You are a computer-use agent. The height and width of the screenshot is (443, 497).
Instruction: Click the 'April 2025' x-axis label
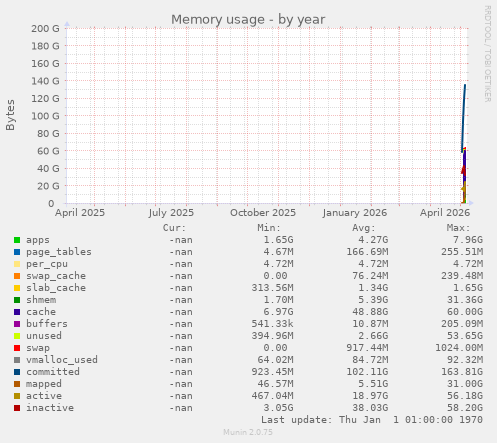point(80,213)
